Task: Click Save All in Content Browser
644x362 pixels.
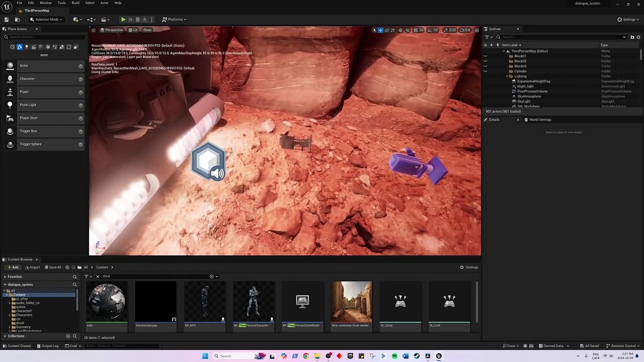Action: pyautogui.click(x=52, y=267)
